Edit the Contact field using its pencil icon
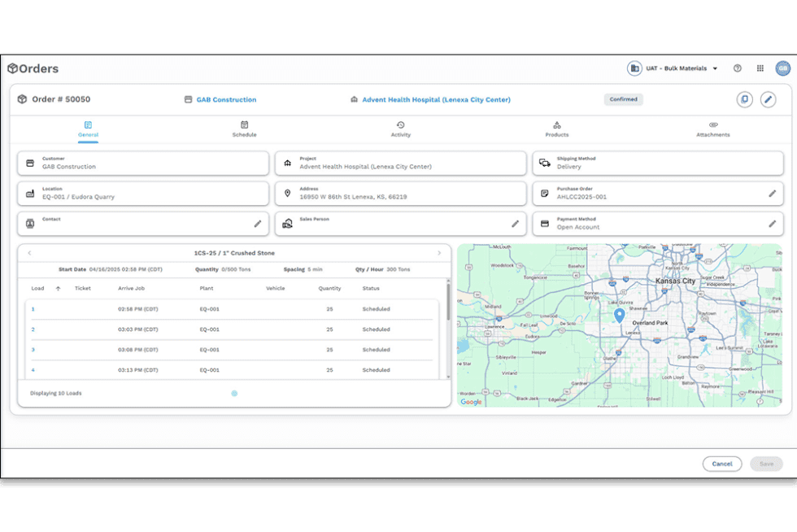 point(259,223)
